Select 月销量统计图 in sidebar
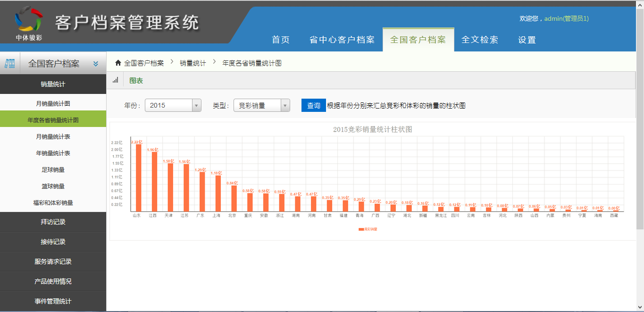 point(53,103)
